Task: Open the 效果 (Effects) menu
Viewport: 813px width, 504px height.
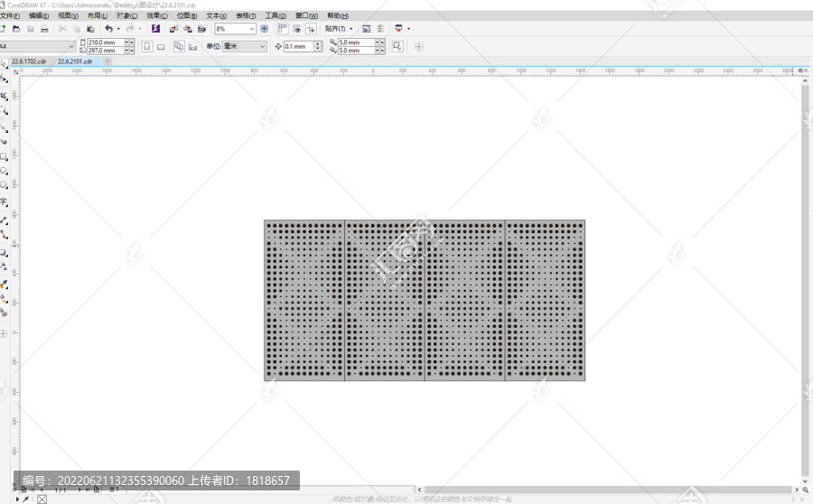Action: click(x=157, y=16)
